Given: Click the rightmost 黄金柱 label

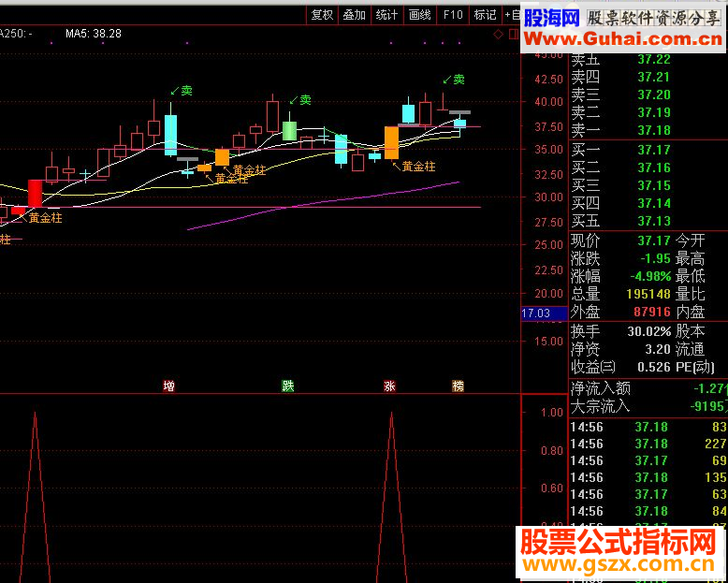Looking at the screenshot, I should (x=419, y=167).
